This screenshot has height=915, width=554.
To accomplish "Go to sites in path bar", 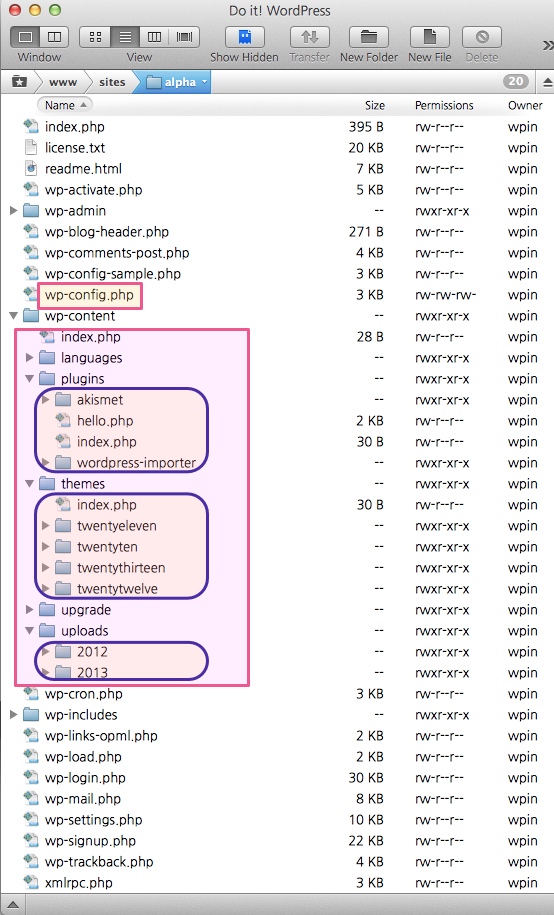I will tap(112, 82).
